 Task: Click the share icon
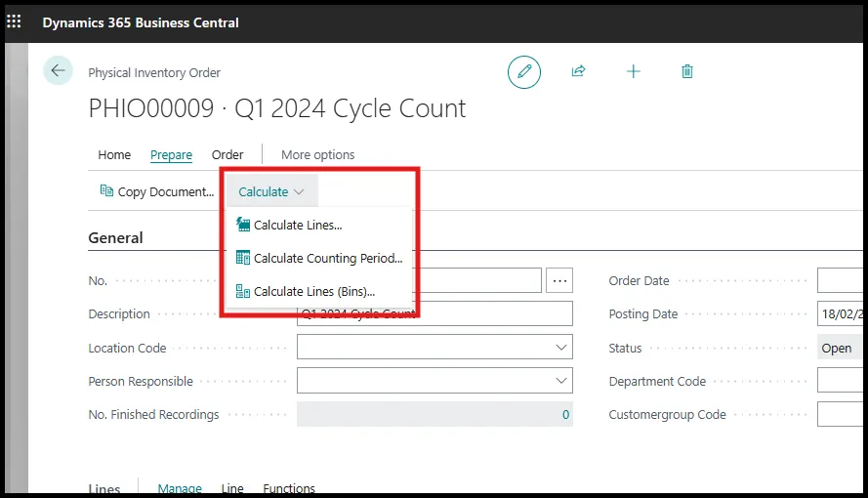578,71
